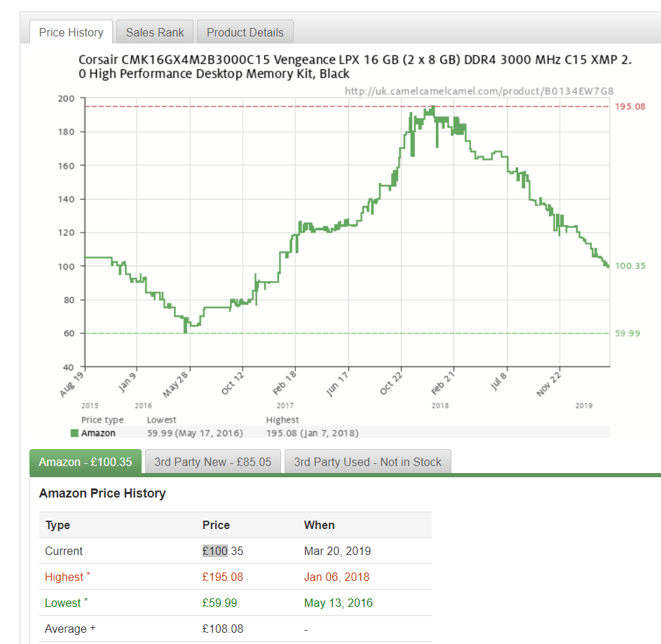The width and height of the screenshot is (661, 644).
Task: Open 3rd Party Used - Not in Stock tab
Action: pos(367,462)
